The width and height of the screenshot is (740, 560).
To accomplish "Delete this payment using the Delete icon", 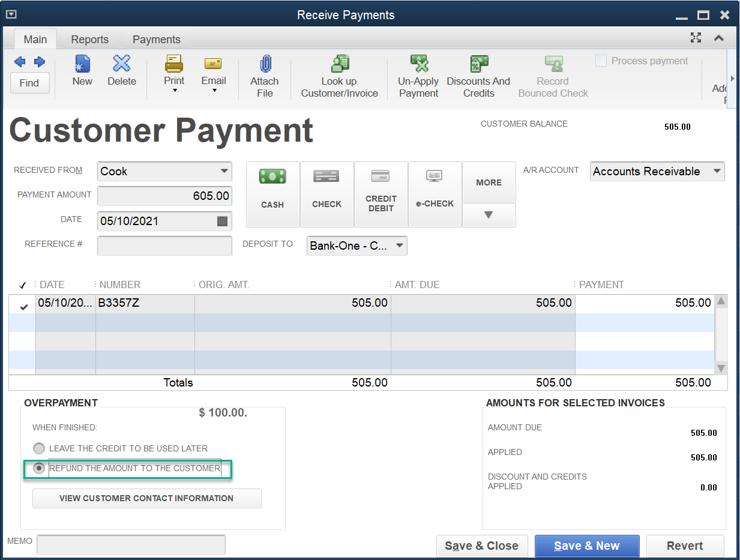I will 121,72.
